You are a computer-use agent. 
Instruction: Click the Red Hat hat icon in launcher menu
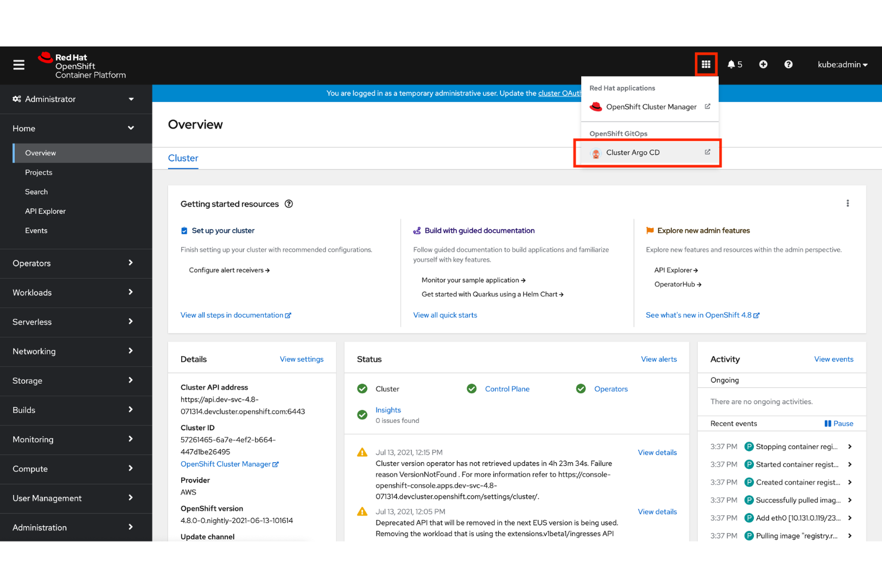coord(595,107)
